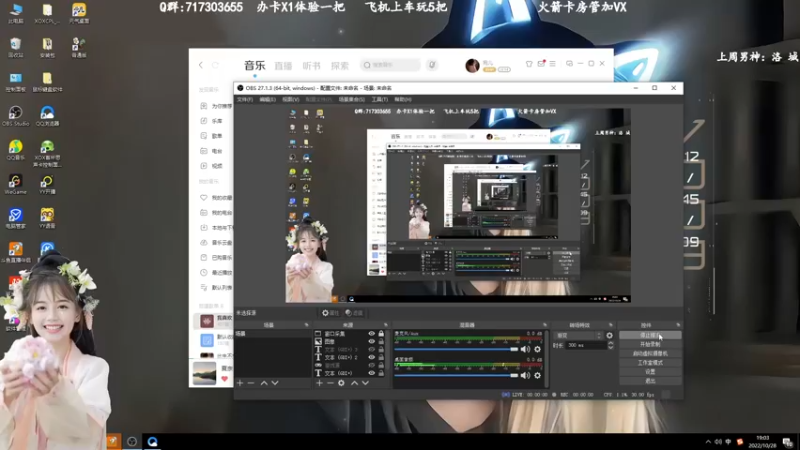Click the 停止推流 button in OBS controls
Viewport: 800px width, 450px height.
[650, 335]
